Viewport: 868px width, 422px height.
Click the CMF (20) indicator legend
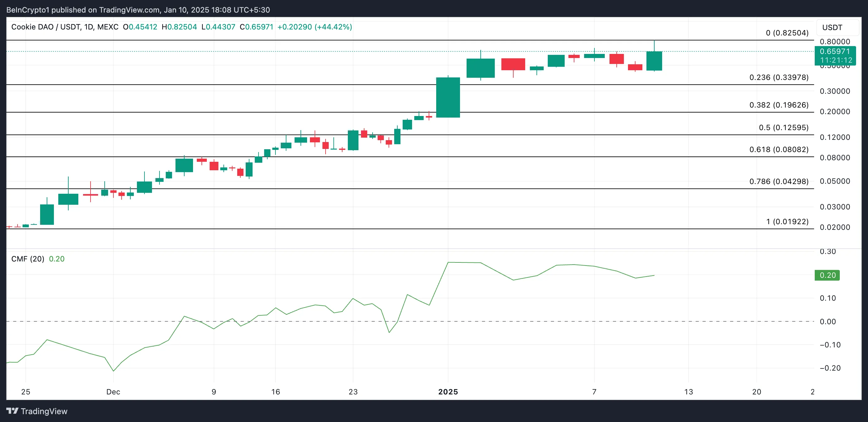click(x=28, y=259)
